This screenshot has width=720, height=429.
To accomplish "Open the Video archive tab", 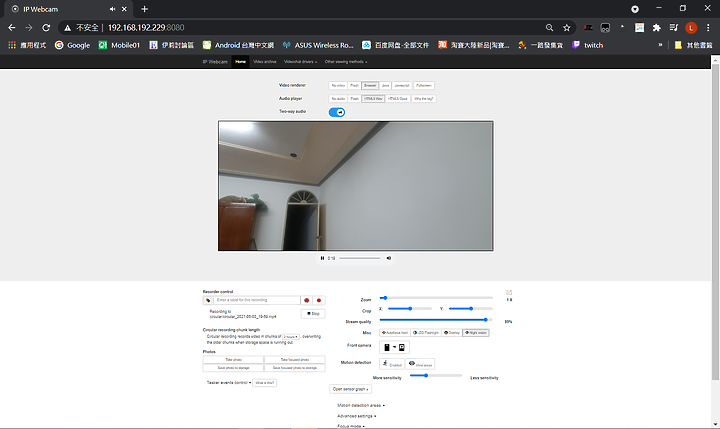I will coord(265,62).
